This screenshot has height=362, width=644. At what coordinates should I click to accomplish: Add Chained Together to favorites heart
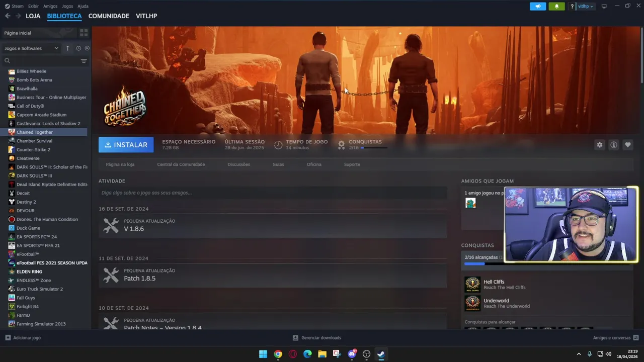point(627,145)
